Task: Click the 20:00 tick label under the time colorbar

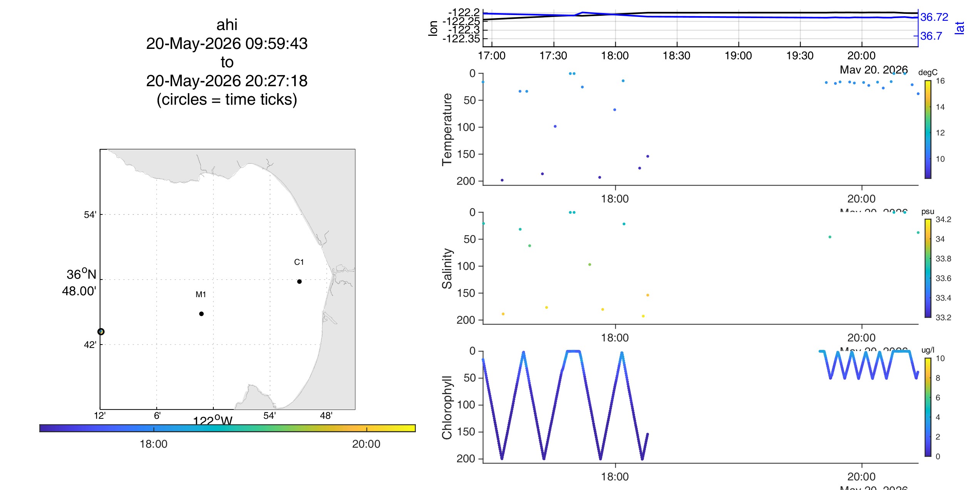Action: click(366, 444)
